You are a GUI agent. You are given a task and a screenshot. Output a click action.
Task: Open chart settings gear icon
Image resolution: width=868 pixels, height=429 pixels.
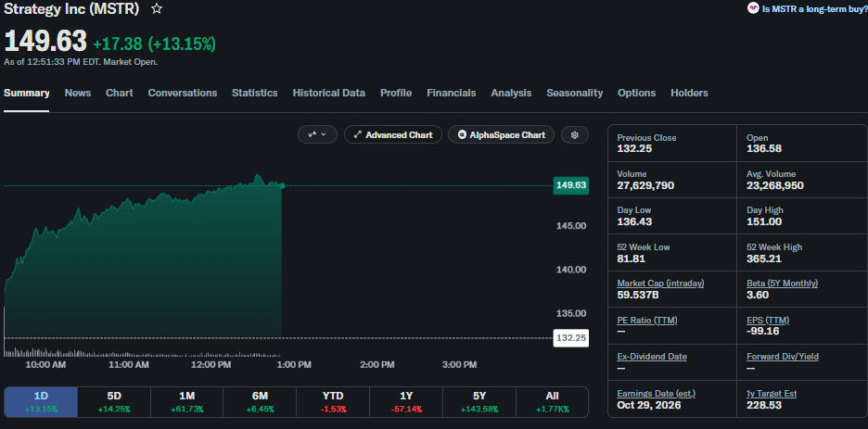click(575, 135)
